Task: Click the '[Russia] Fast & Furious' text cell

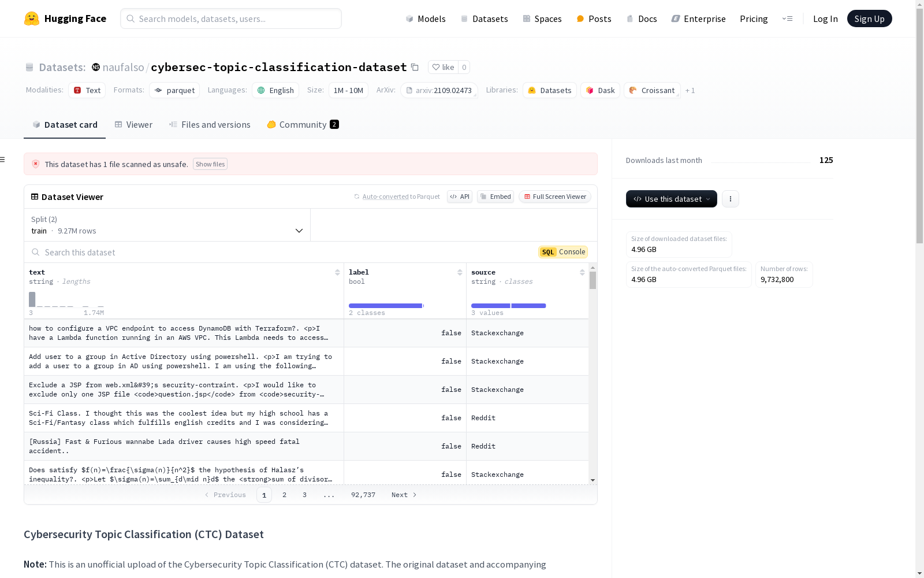Action: [x=184, y=446]
